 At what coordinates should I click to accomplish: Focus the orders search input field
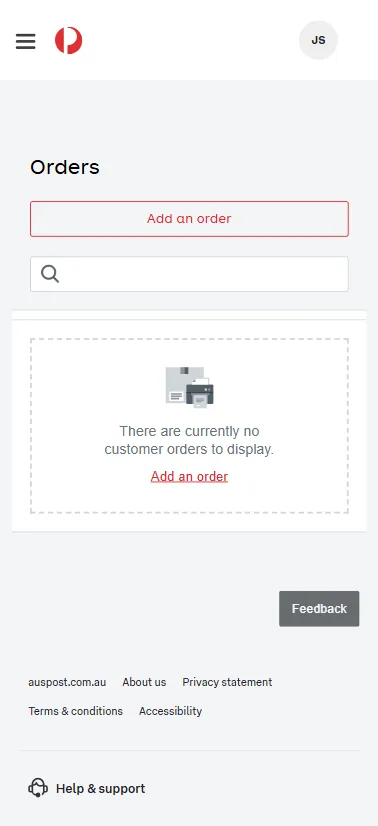pyautogui.click(x=189, y=274)
